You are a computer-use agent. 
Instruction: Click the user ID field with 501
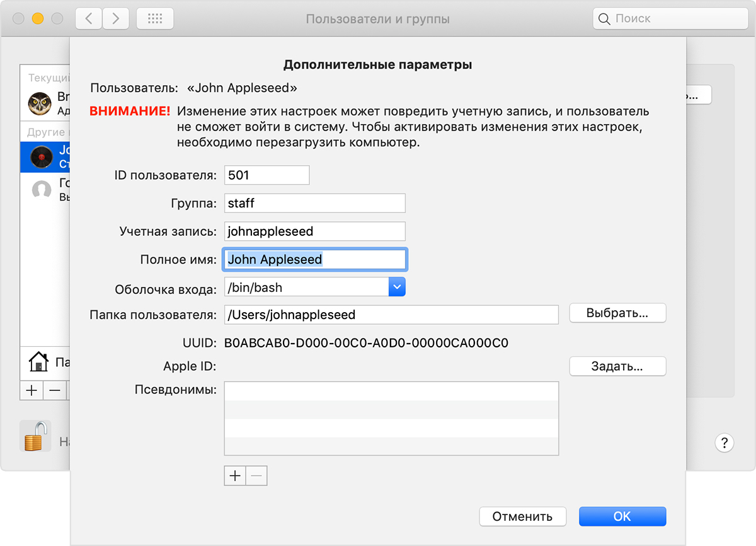tap(267, 175)
